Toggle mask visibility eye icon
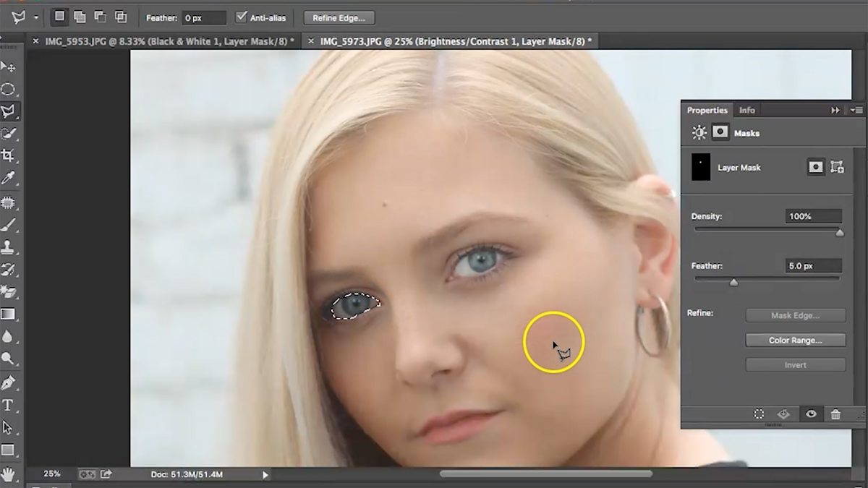868x488 pixels. [x=811, y=414]
